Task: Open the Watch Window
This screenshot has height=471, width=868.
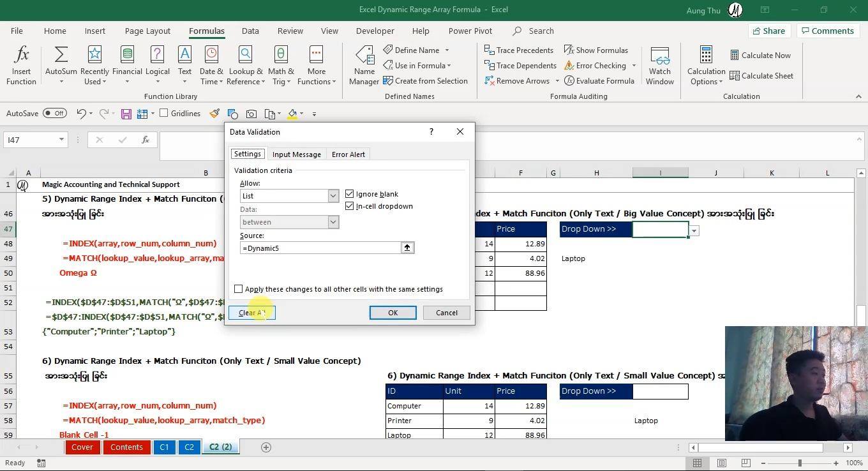Action: coord(660,65)
